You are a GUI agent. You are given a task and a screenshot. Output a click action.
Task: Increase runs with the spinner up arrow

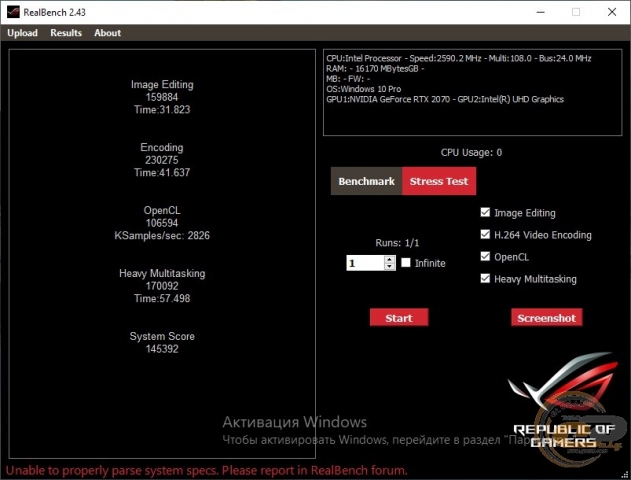point(390,260)
